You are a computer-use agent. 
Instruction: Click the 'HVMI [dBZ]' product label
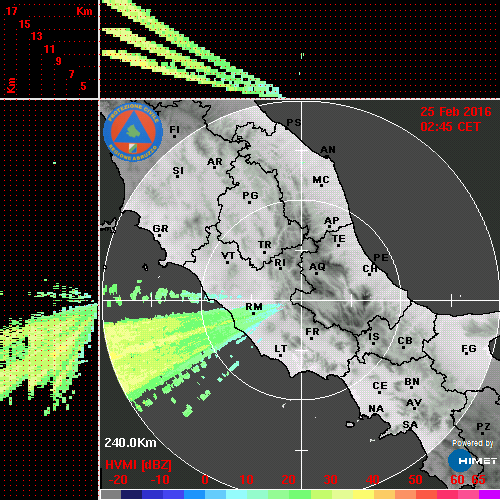point(138,465)
